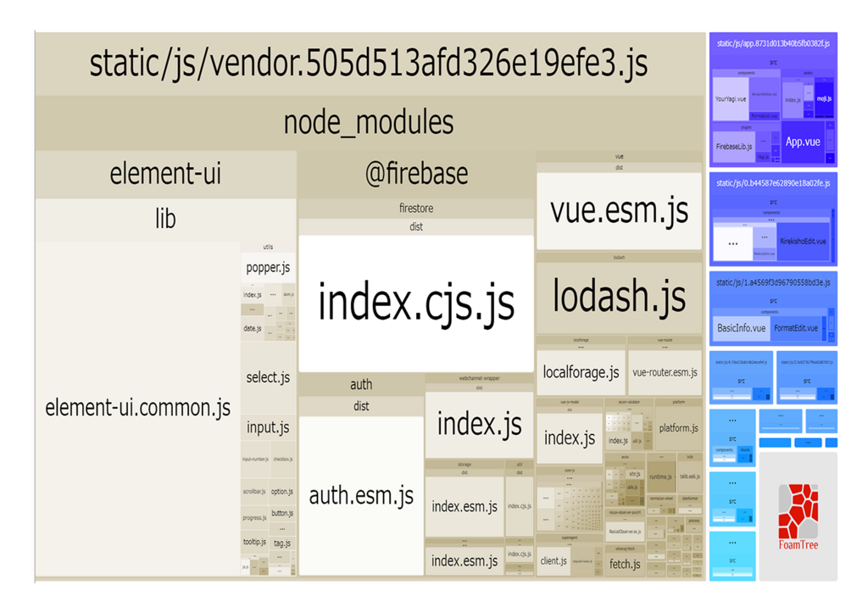Click the 0.b44587e62890e18a02fe.js bundle header
The image size is (868, 613).
(x=773, y=183)
